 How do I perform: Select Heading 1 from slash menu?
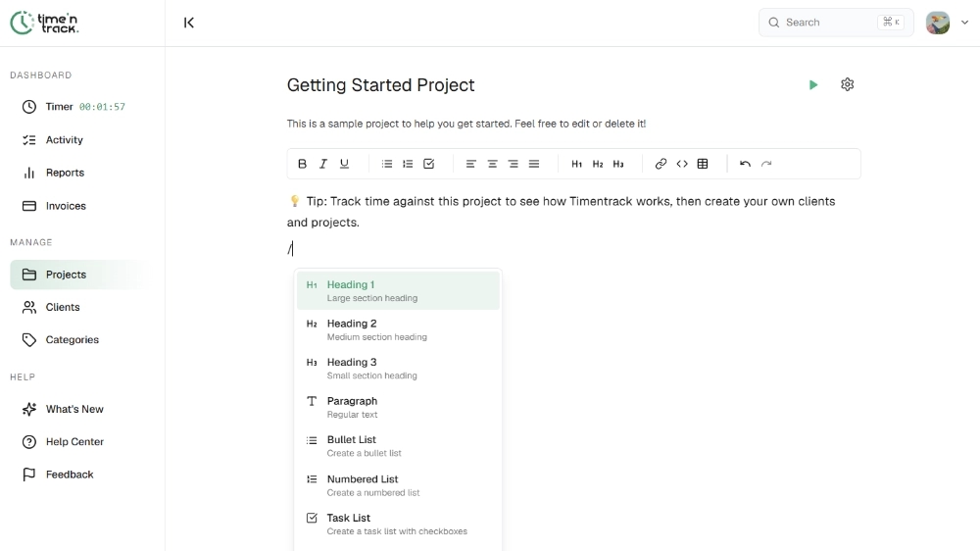(x=398, y=291)
